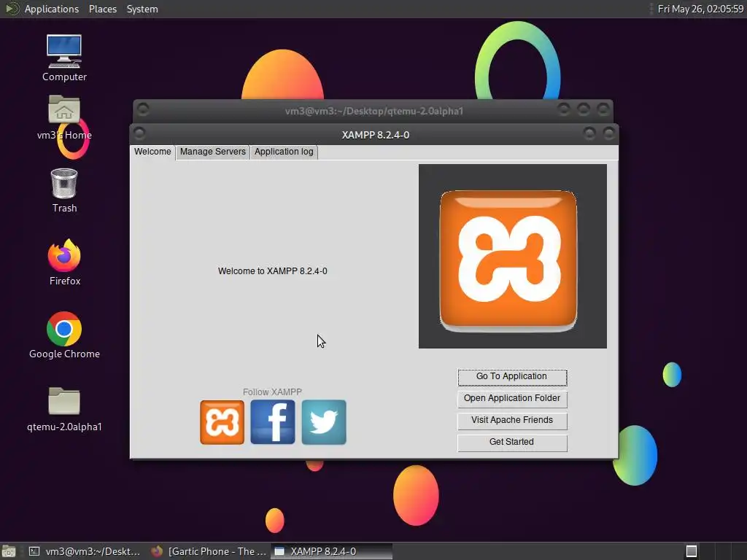Click the terminal window menu button
The height and width of the screenshot is (560, 747).
click(143, 109)
